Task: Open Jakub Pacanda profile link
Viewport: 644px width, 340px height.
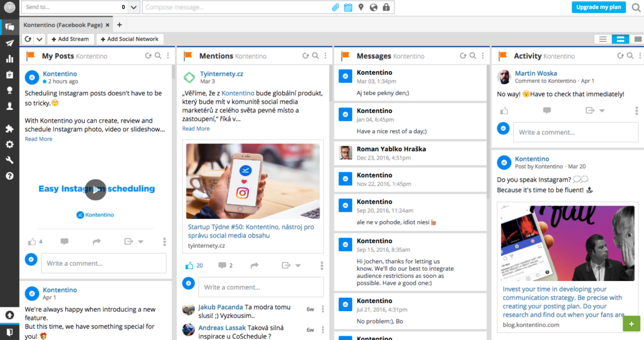Action: [221, 307]
